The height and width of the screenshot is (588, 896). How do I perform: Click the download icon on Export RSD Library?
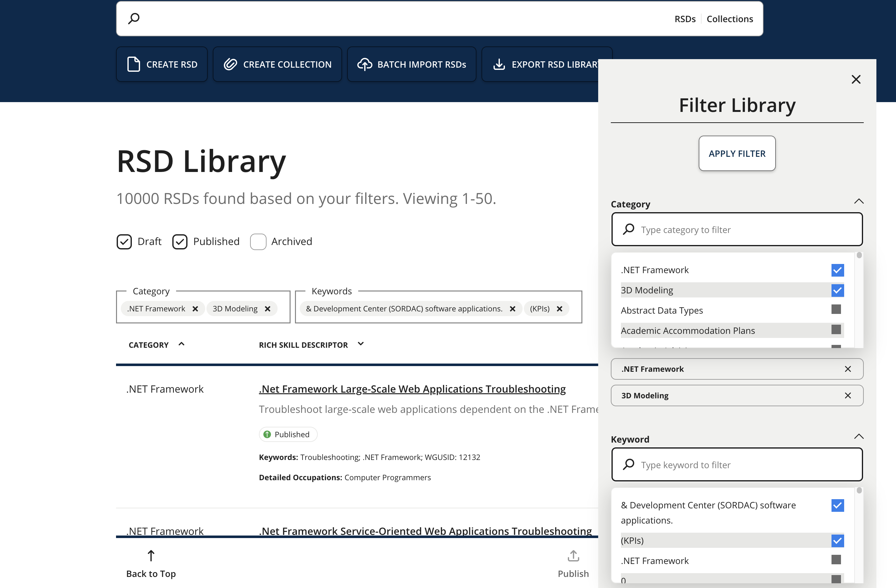(x=499, y=64)
